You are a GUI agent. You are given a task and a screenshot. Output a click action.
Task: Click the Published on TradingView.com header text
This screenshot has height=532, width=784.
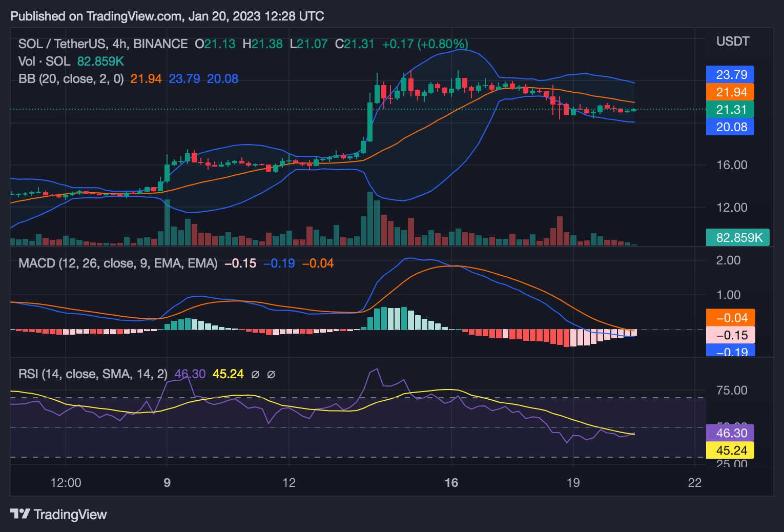[167, 16]
